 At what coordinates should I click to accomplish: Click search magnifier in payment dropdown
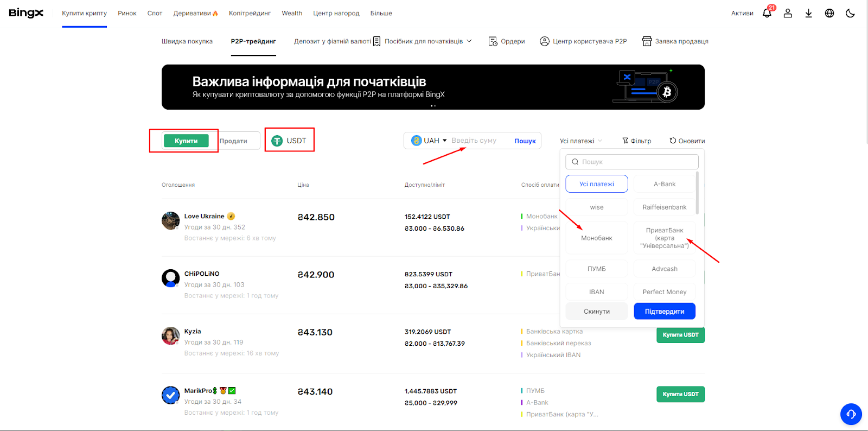575,162
